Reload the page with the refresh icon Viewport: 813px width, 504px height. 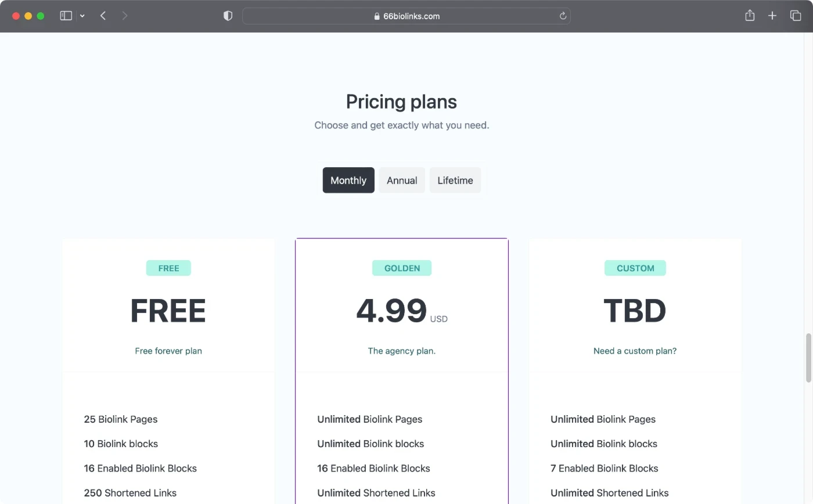point(563,16)
